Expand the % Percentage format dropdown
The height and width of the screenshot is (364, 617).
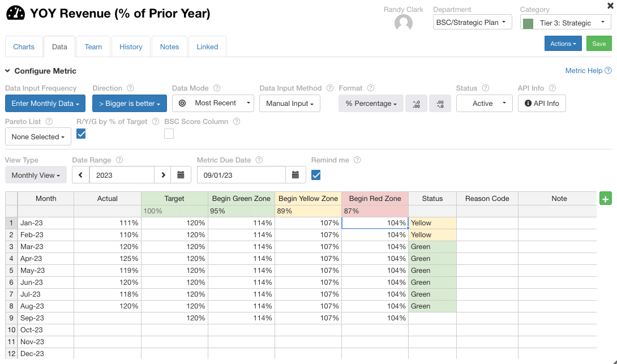pyautogui.click(x=371, y=104)
